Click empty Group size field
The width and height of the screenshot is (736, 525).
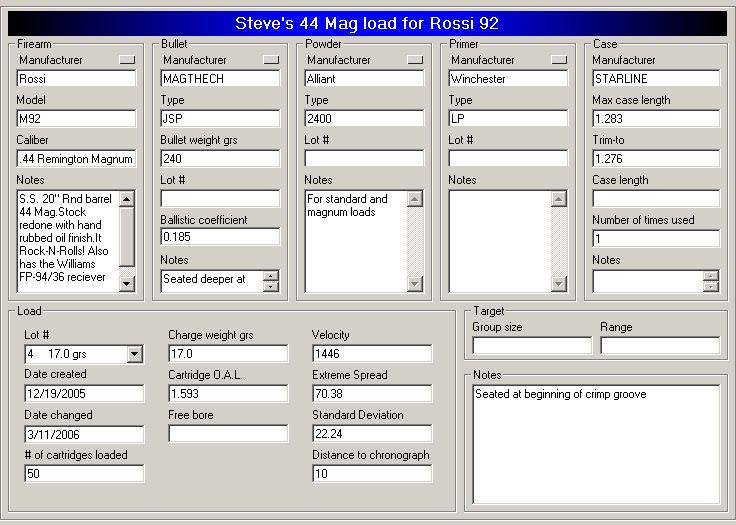coord(532,346)
